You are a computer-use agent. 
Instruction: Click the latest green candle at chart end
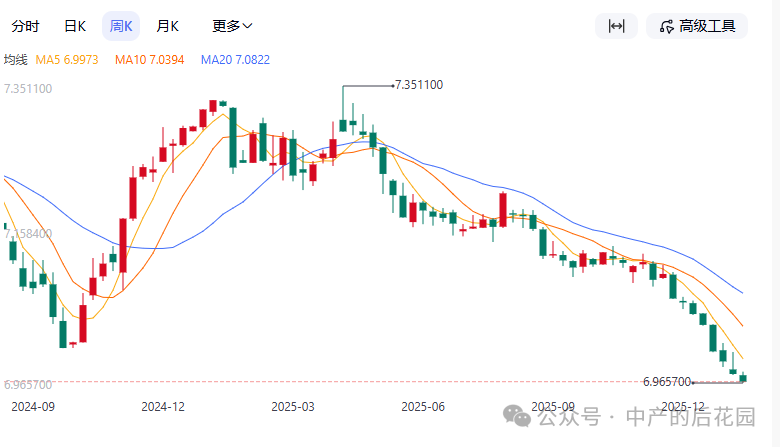tap(743, 378)
